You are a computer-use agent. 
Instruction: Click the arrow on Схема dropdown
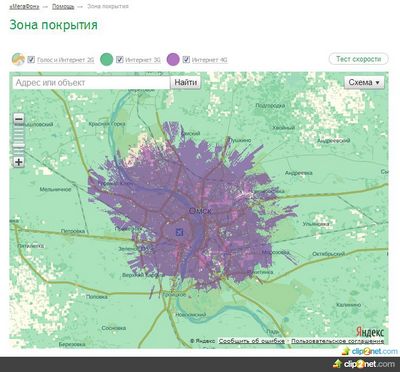click(378, 83)
